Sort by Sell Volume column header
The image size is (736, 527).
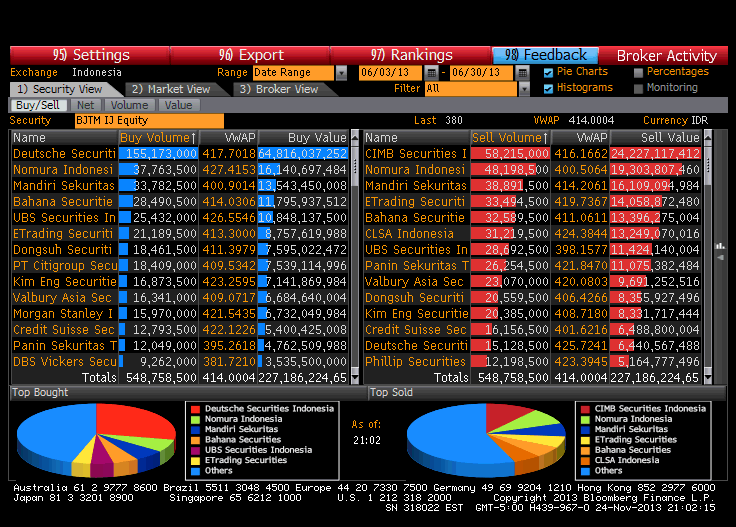[x=510, y=138]
